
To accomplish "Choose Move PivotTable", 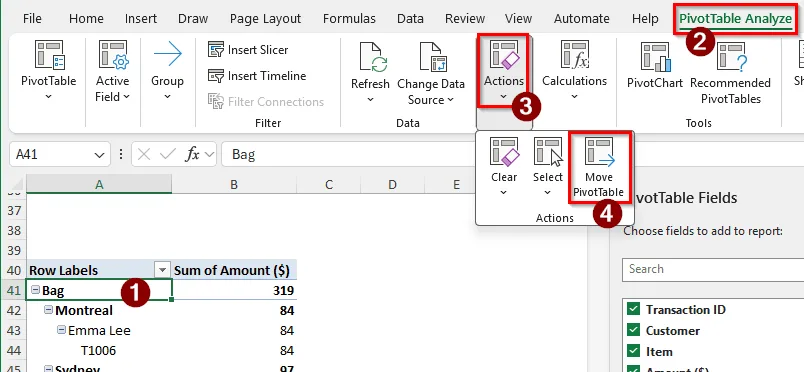I will tap(599, 166).
